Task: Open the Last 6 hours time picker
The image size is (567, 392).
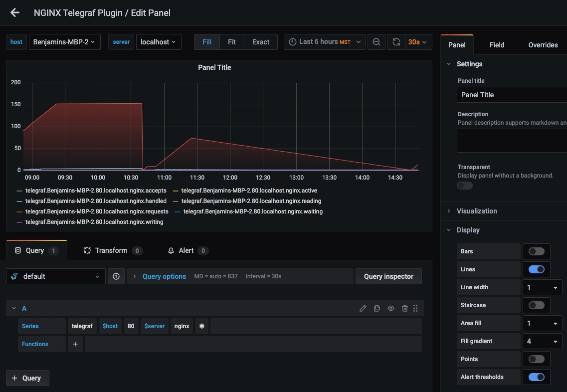Action: coord(324,42)
